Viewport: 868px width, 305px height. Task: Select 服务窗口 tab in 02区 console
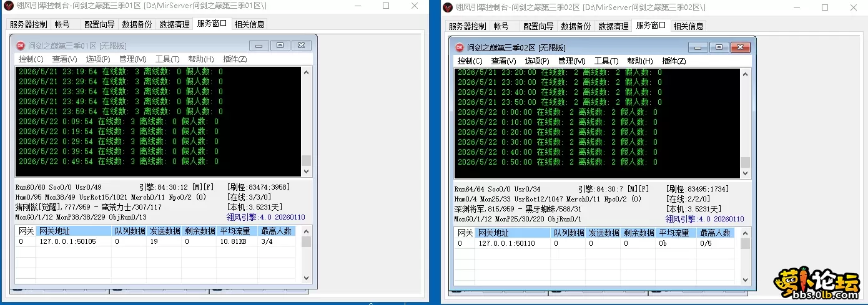[x=651, y=25]
